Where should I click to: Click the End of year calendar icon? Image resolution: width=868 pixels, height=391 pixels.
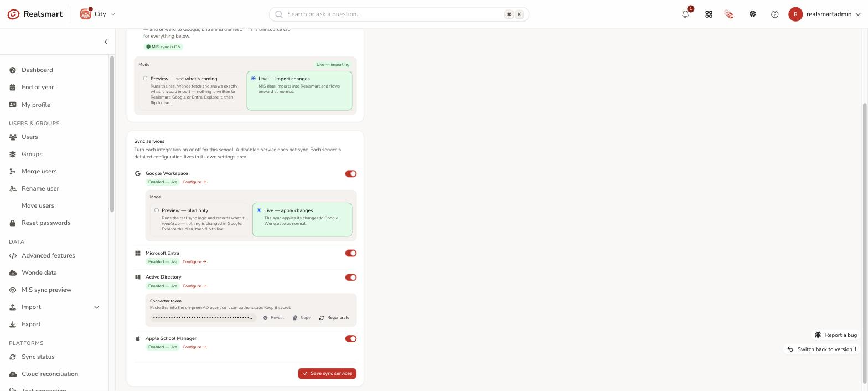click(13, 87)
